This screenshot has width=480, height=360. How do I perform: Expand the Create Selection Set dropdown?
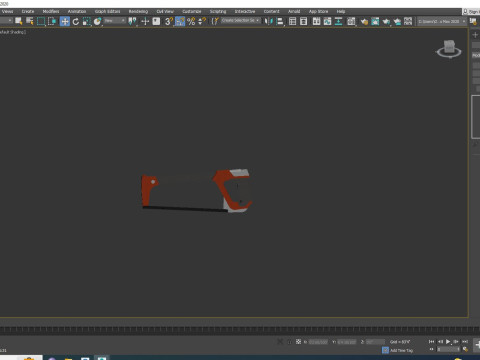point(241,21)
